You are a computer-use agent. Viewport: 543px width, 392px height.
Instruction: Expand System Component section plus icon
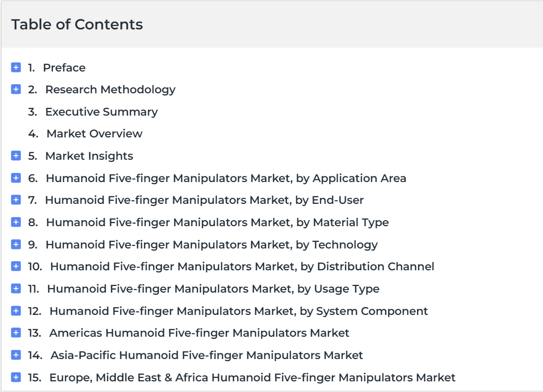click(16, 311)
